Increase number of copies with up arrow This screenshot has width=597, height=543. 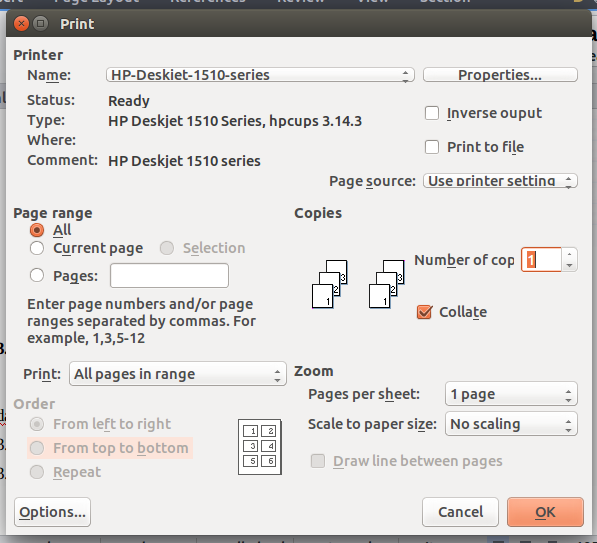click(569, 254)
